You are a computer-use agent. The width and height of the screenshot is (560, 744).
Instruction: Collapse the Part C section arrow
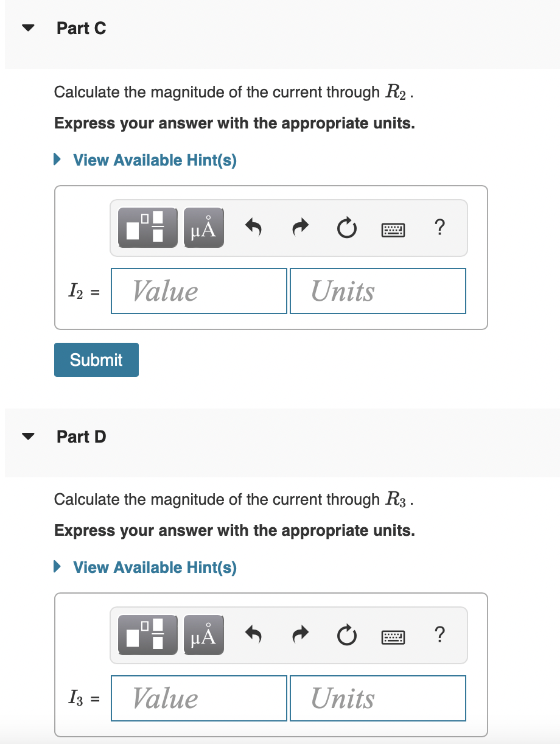point(27,29)
